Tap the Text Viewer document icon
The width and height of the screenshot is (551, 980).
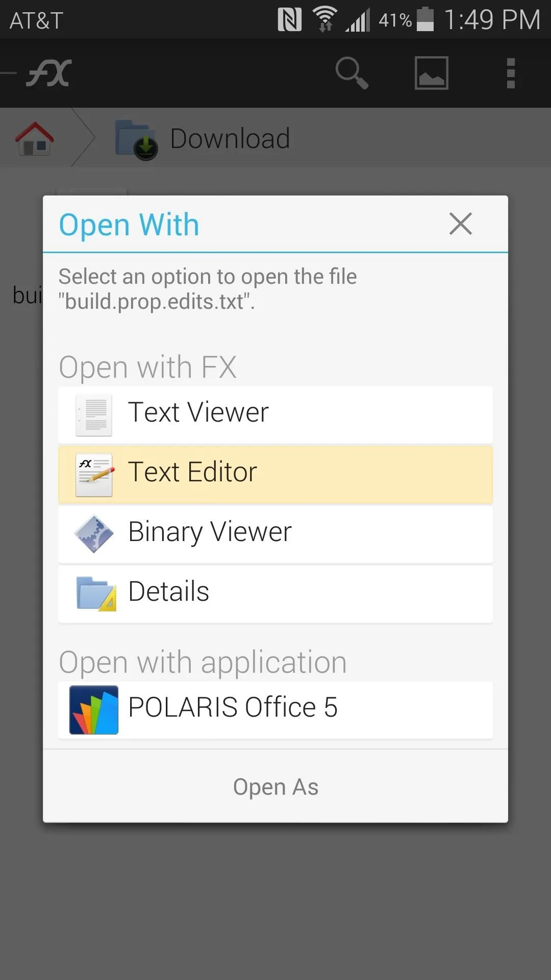pyautogui.click(x=94, y=415)
